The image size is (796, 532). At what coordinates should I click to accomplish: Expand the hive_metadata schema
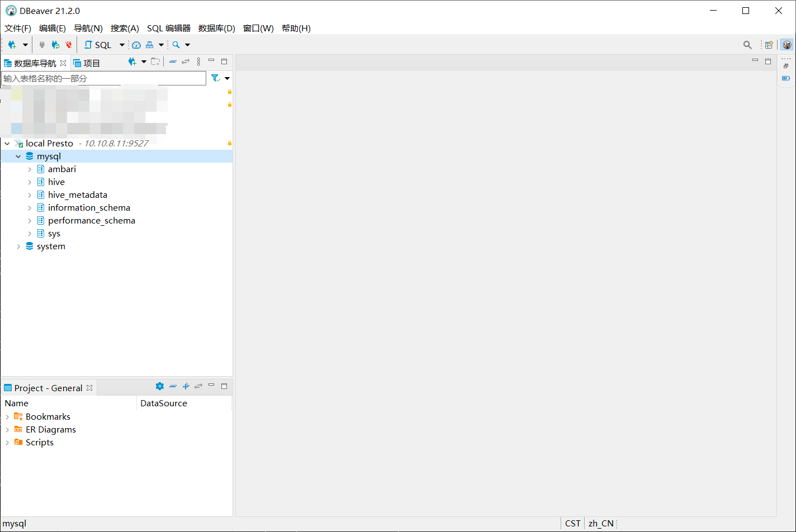30,195
